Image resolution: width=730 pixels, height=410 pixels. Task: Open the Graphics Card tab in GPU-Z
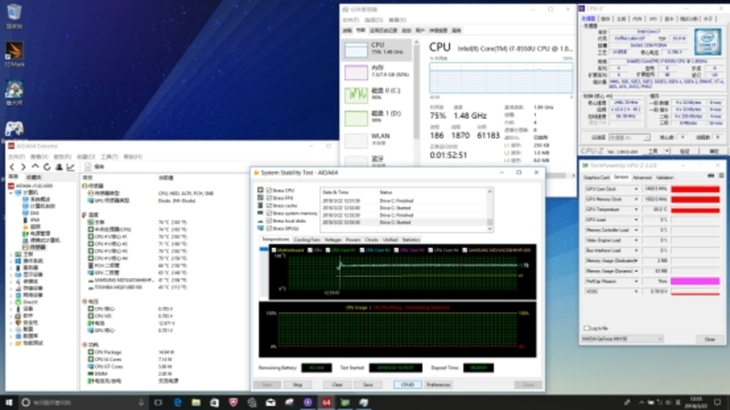pyautogui.click(x=596, y=177)
